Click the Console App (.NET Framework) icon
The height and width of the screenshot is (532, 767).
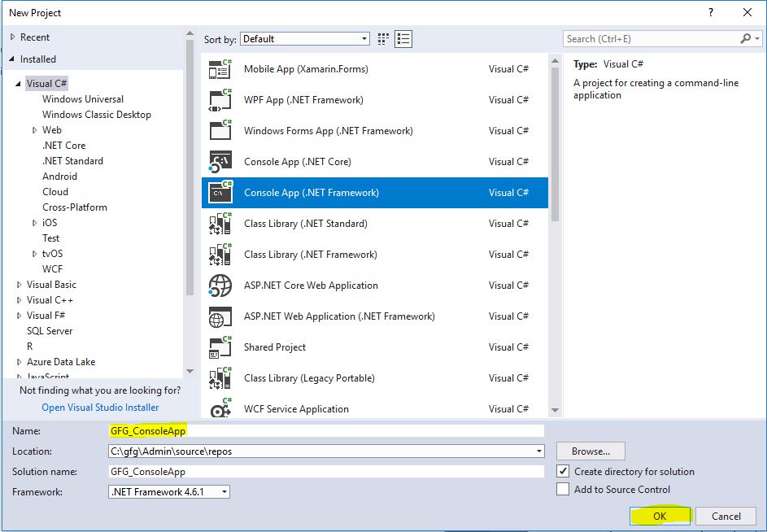pyautogui.click(x=220, y=192)
